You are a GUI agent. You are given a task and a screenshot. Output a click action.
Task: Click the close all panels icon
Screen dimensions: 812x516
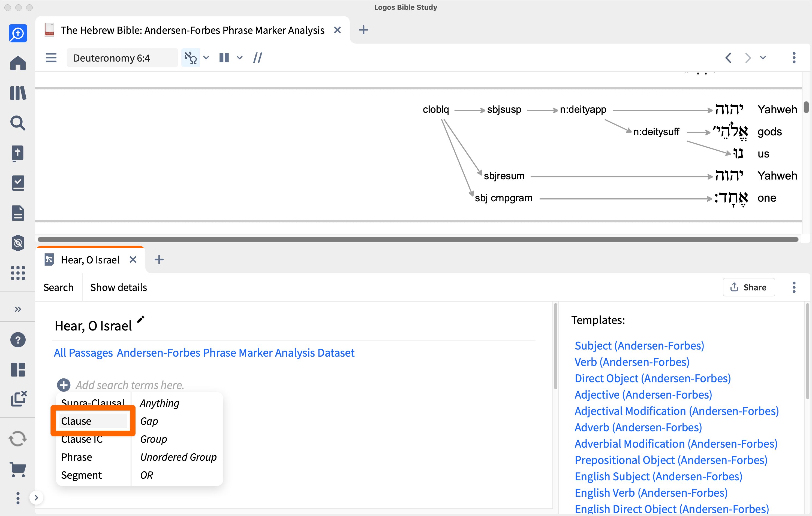click(19, 399)
